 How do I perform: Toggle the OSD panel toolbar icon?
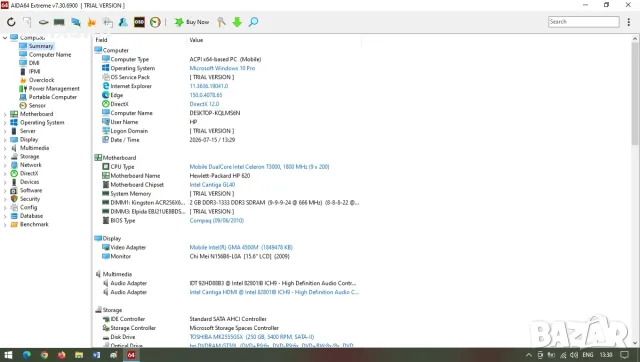click(139, 22)
